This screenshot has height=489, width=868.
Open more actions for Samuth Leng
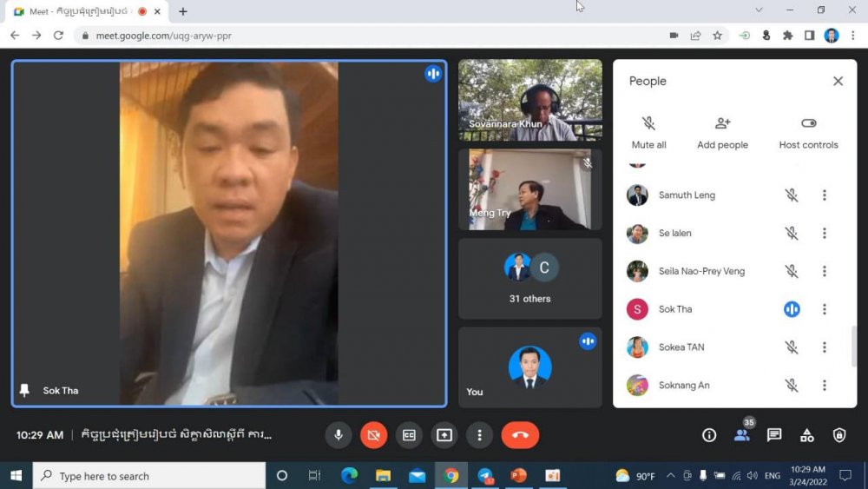[x=825, y=195]
